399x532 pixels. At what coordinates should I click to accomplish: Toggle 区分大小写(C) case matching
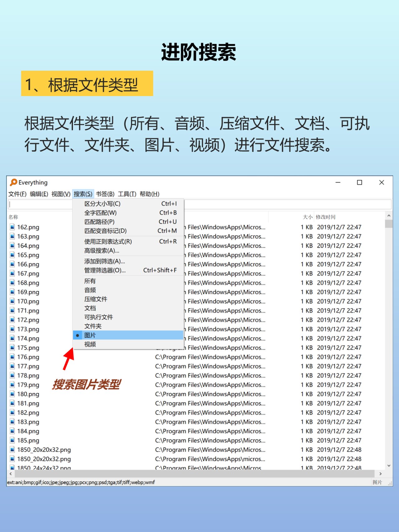tap(128, 204)
